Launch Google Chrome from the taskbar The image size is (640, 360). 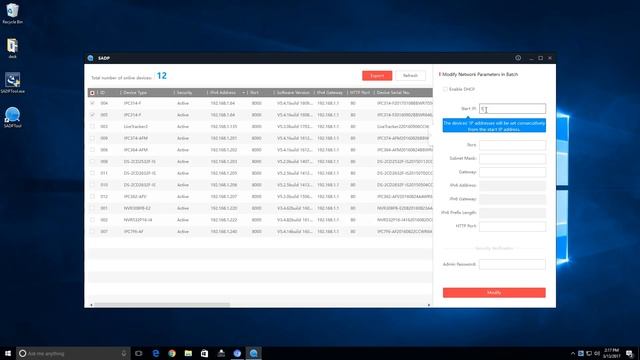pyautogui.click(x=172, y=353)
